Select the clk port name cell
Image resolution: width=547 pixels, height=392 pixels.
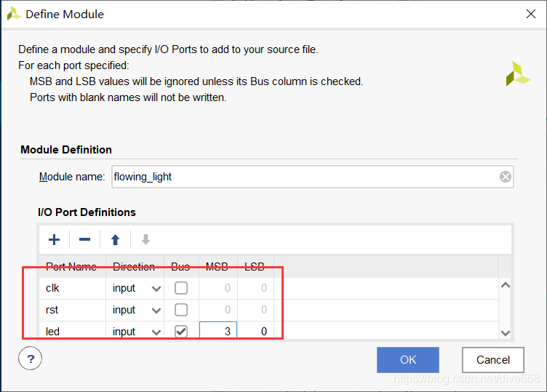72,289
